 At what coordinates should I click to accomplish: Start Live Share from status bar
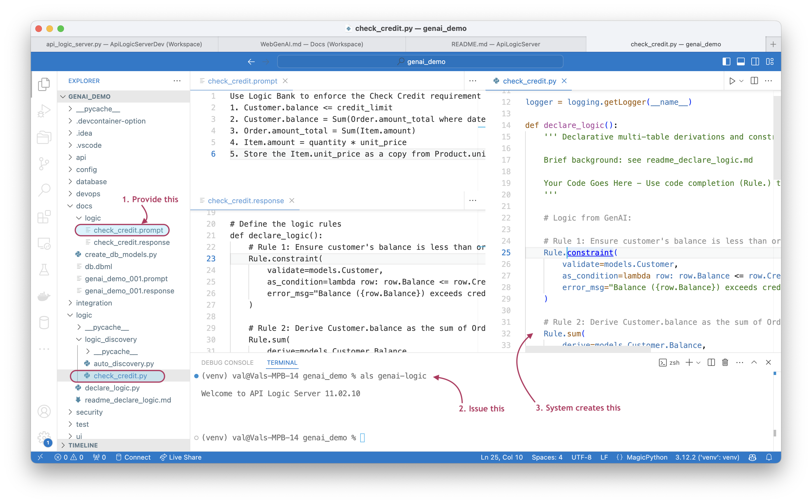point(181,457)
